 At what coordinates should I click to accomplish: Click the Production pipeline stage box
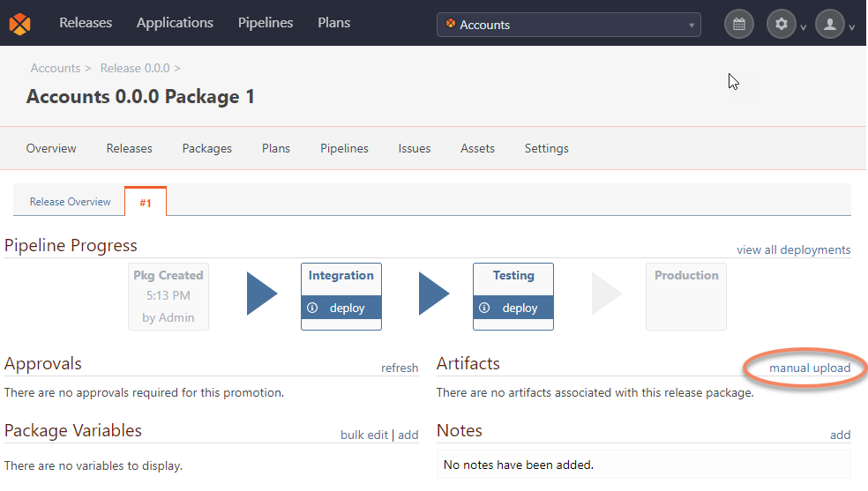tap(686, 296)
